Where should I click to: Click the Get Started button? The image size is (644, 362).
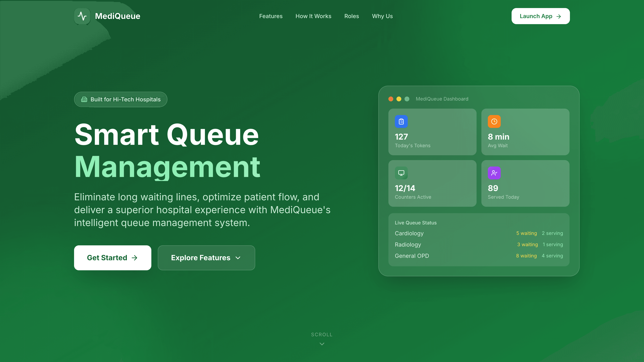point(112,258)
